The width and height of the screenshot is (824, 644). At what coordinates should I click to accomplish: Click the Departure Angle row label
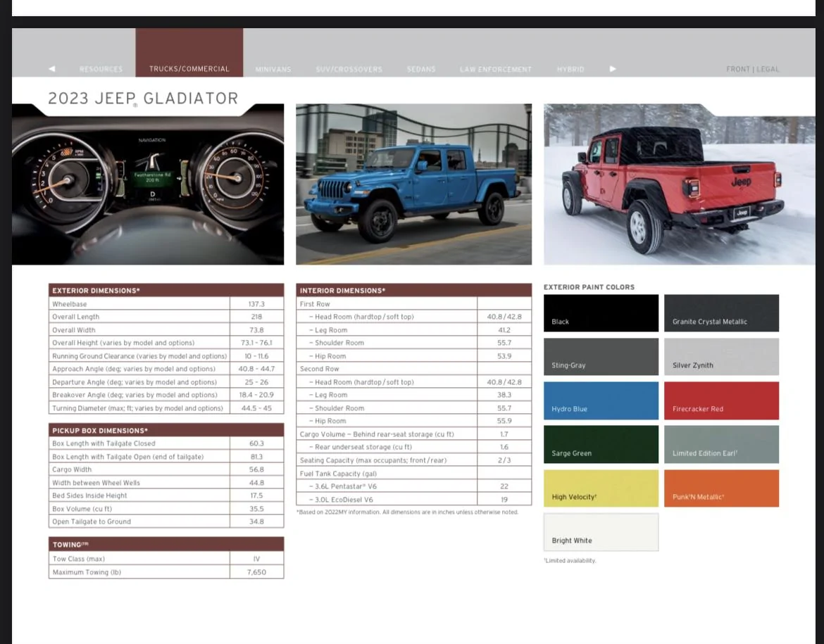click(x=134, y=382)
